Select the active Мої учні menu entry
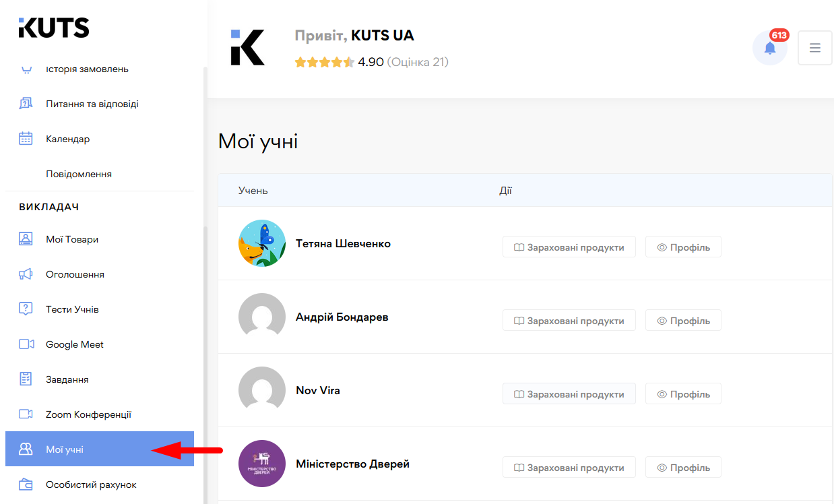834x504 pixels. tap(100, 449)
